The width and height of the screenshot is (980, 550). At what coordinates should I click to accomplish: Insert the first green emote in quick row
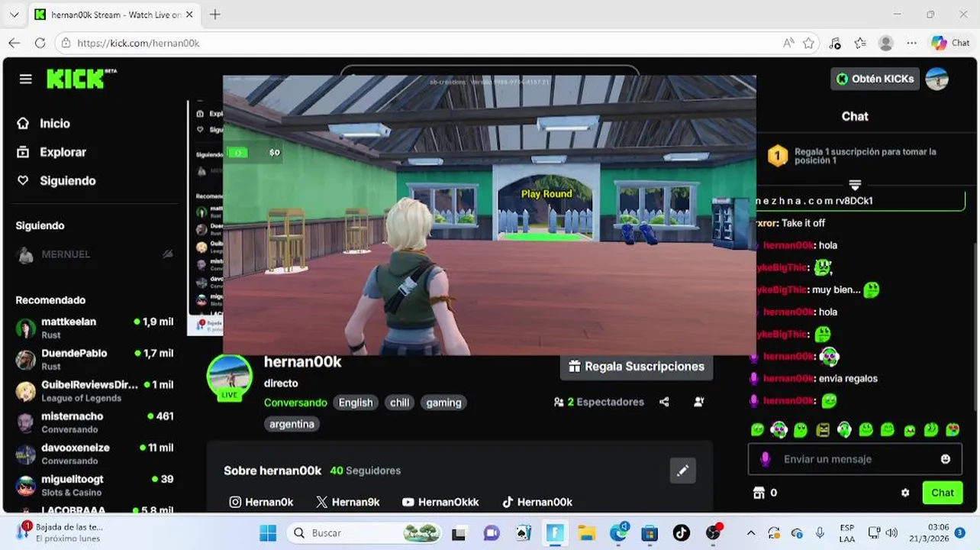click(x=757, y=430)
